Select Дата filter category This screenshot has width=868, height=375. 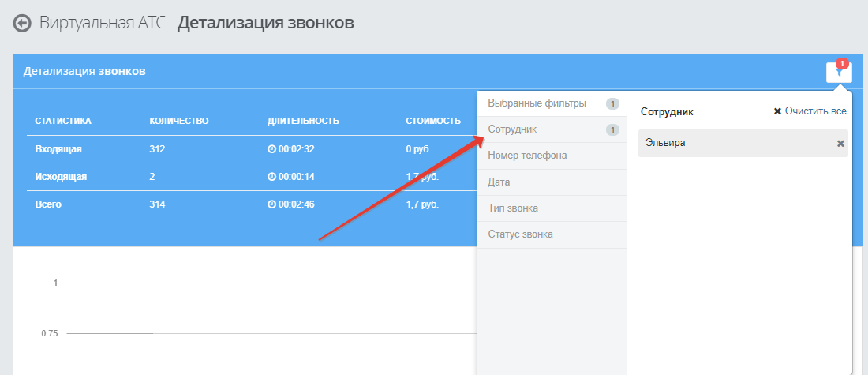552,182
